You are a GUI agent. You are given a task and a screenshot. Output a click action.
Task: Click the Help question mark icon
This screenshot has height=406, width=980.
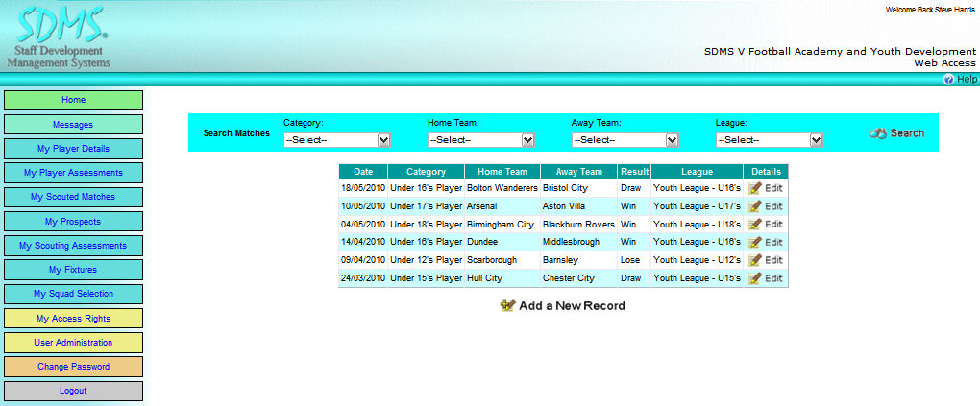point(948,80)
